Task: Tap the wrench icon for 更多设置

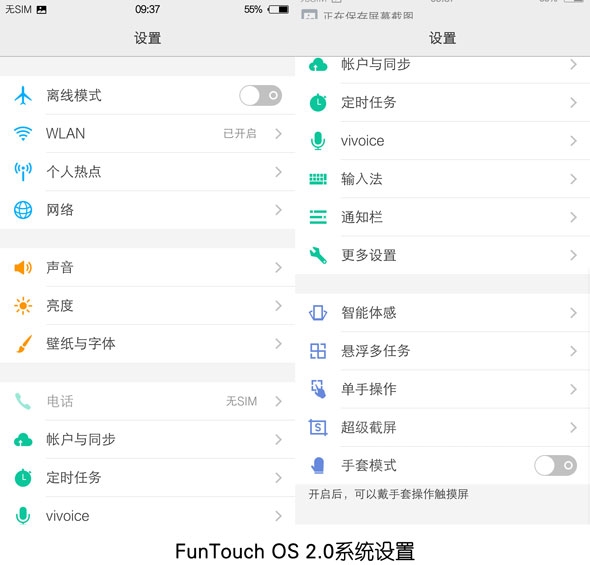Action: coord(318,255)
